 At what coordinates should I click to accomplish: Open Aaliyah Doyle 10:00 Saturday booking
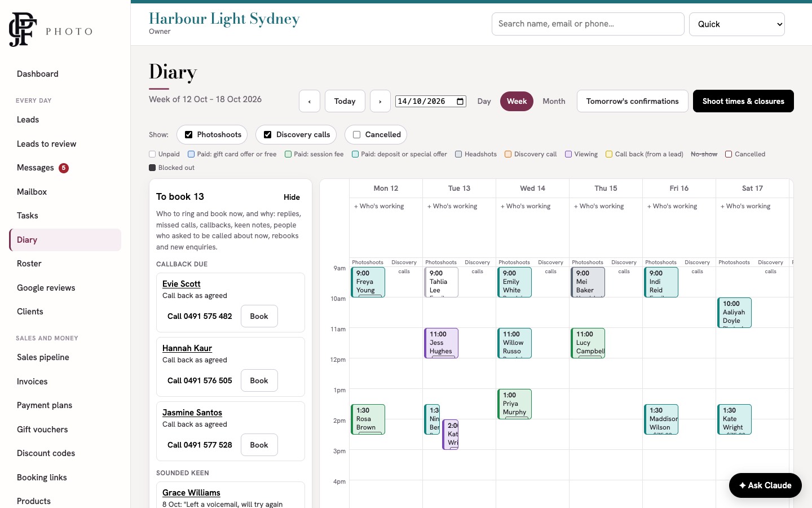point(734,312)
